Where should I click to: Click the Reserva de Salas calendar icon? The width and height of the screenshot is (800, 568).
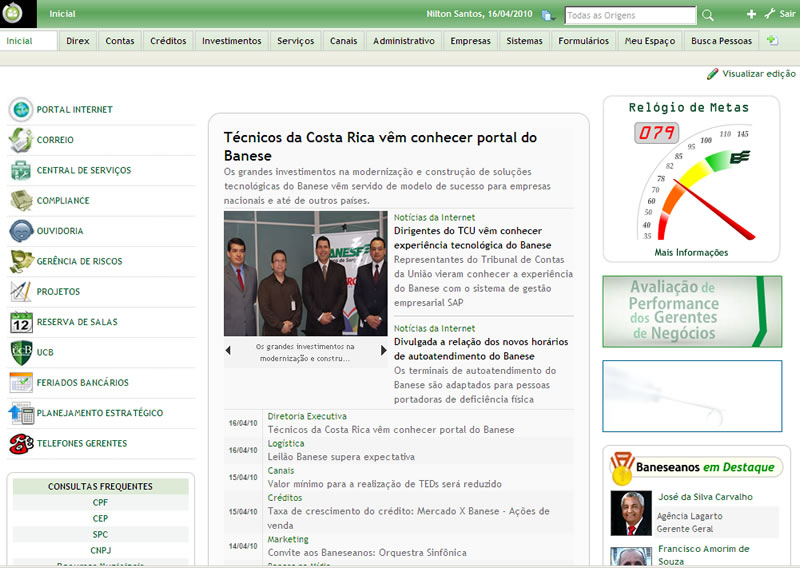click(21, 322)
